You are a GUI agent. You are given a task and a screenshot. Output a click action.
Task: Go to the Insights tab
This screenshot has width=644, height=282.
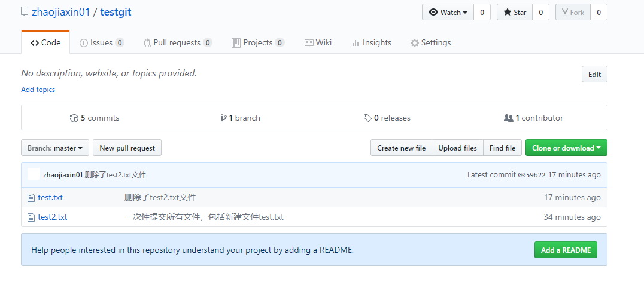pos(371,42)
